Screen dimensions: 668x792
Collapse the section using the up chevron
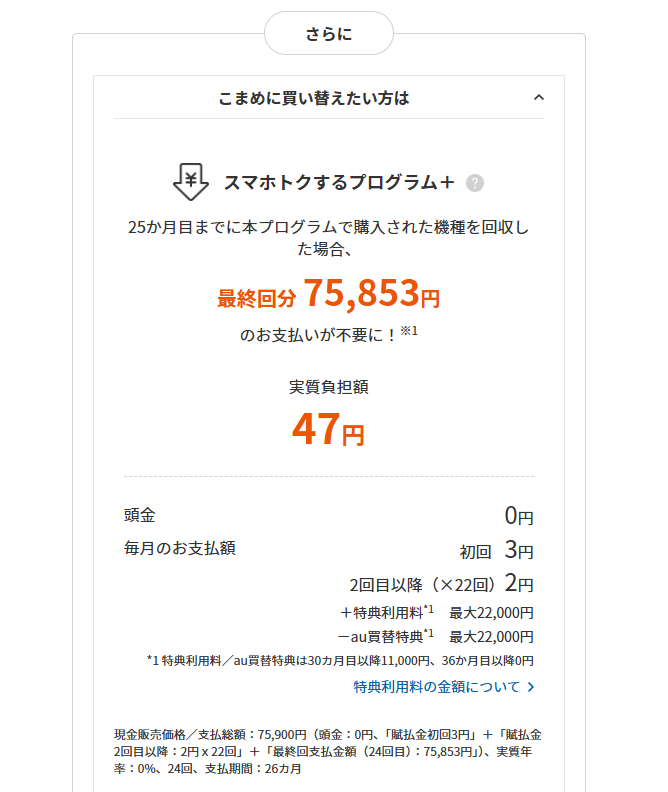[539, 98]
